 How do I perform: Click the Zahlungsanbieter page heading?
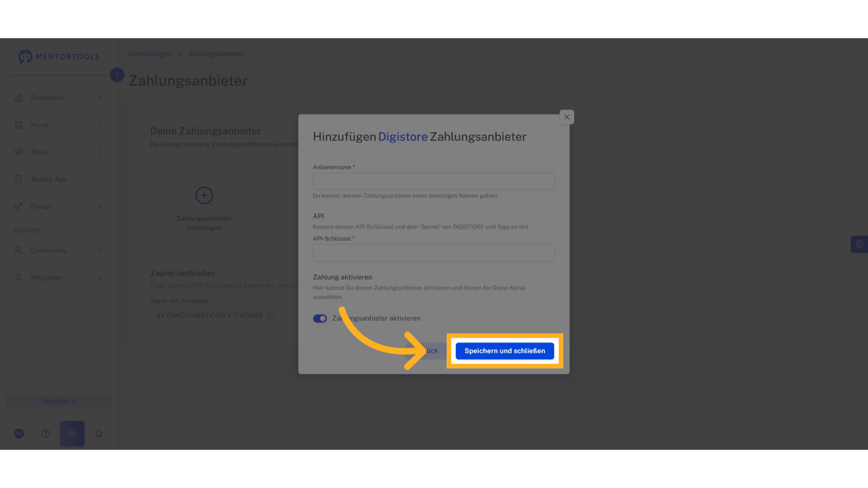[188, 81]
